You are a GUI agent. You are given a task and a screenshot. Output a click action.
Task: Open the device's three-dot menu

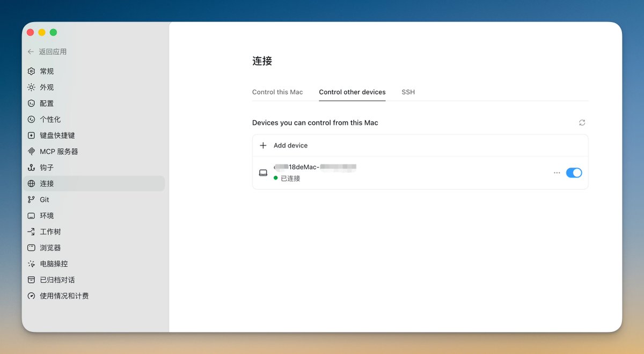coord(557,173)
